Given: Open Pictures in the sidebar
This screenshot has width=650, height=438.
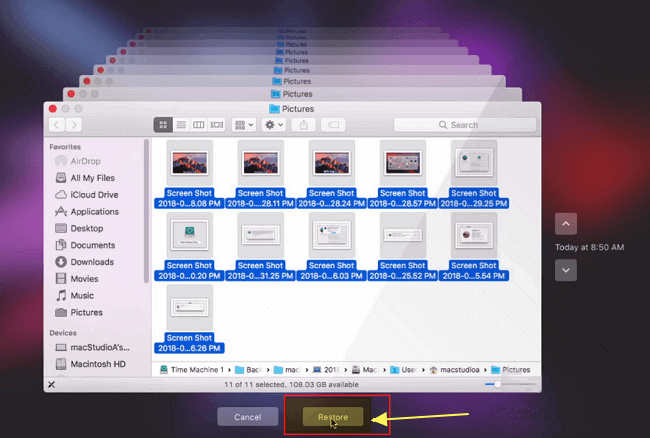Looking at the screenshot, I should pos(79,312).
